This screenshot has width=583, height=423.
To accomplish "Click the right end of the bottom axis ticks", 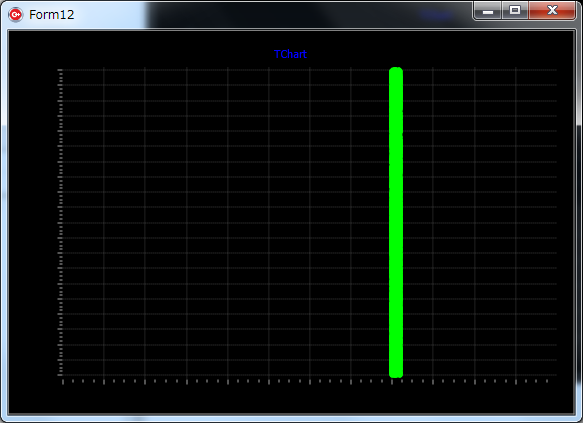I will [x=547, y=381].
